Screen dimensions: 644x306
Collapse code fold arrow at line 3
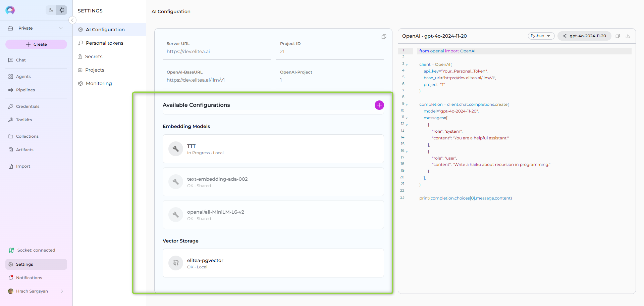pos(407,64)
